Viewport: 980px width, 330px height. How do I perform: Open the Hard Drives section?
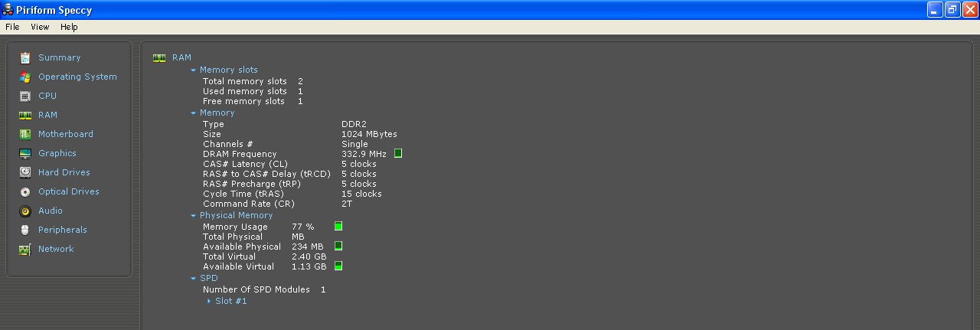coord(64,172)
